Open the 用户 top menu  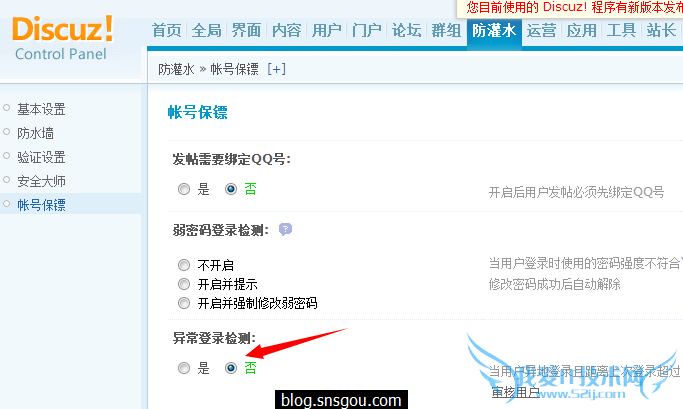click(327, 30)
